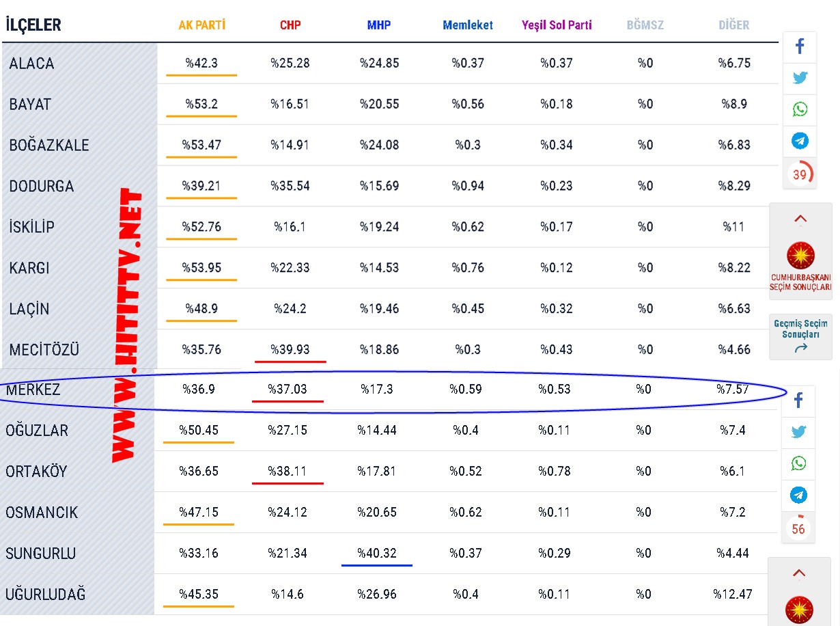Collapse the lower chevron near bottom right
The width and height of the screenshot is (840, 626).
pyautogui.click(x=799, y=573)
